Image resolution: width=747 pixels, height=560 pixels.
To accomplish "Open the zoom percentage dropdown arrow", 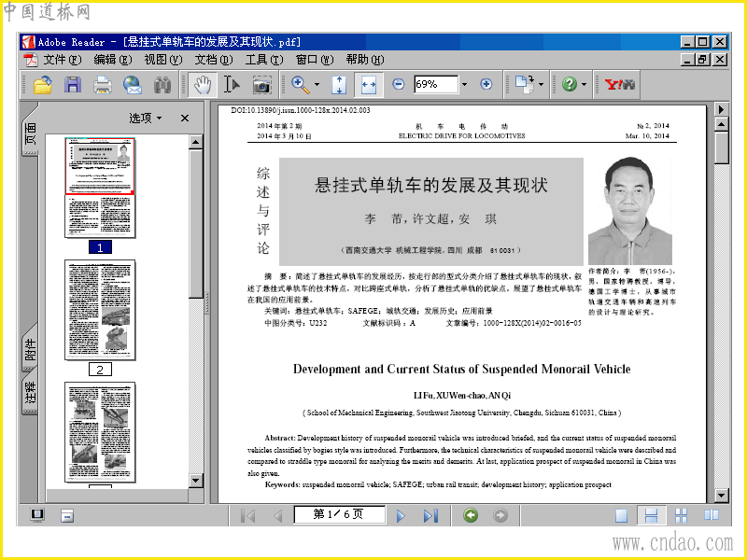I will (464, 85).
